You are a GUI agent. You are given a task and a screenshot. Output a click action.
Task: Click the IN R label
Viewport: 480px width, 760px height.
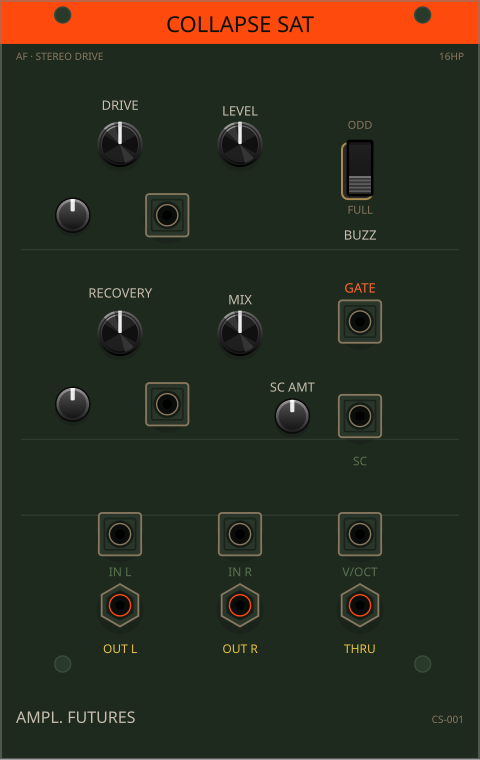point(240,572)
